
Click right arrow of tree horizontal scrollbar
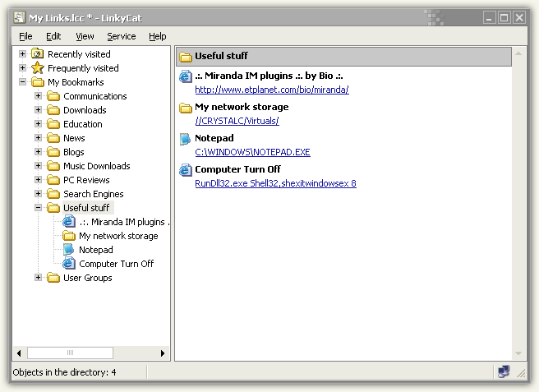point(163,353)
